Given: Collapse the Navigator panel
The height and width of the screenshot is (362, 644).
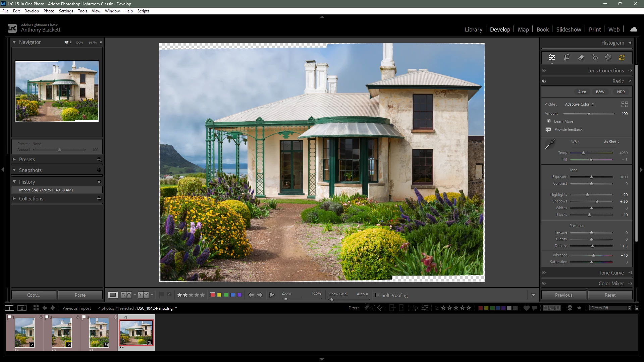Looking at the screenshot, I should coord(14,42).
